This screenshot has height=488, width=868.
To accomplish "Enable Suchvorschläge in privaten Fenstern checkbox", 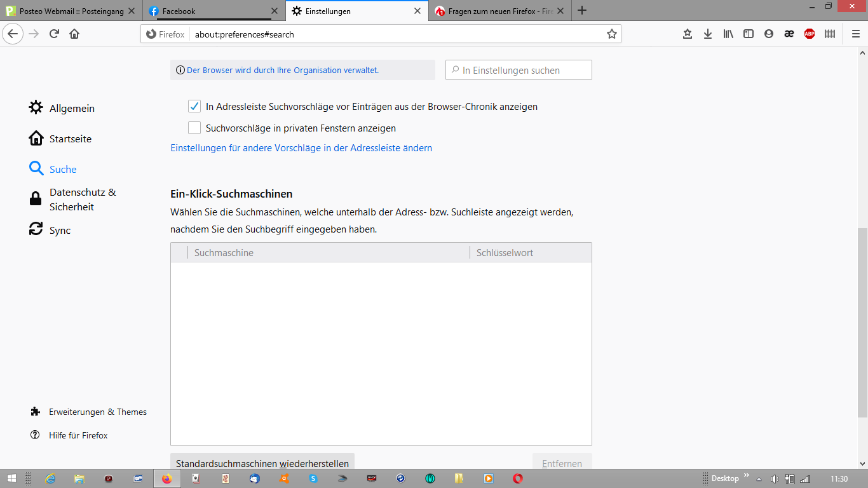I will [194, 128].
